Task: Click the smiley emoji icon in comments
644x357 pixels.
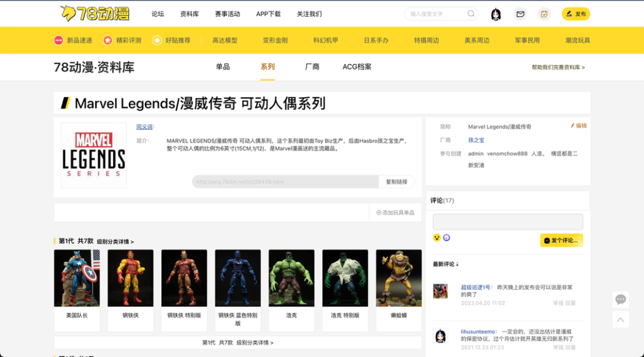Action: coord(436,238)
